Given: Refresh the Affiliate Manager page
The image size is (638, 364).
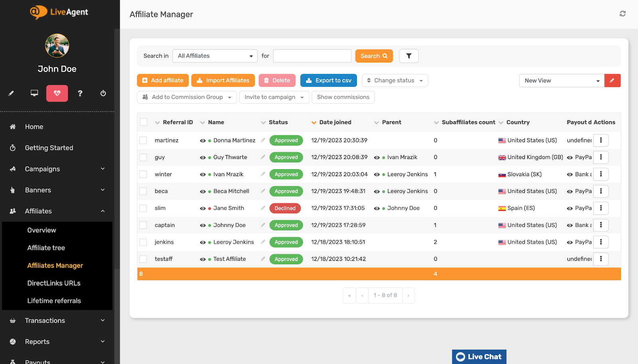Looking at the screenshot, I should tap(622, 13).
